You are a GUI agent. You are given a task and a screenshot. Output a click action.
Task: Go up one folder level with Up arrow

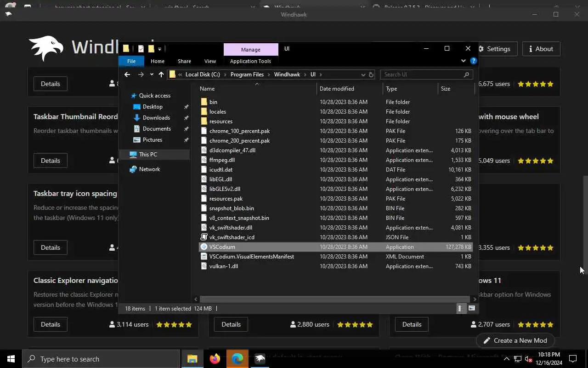pos(161,75)
